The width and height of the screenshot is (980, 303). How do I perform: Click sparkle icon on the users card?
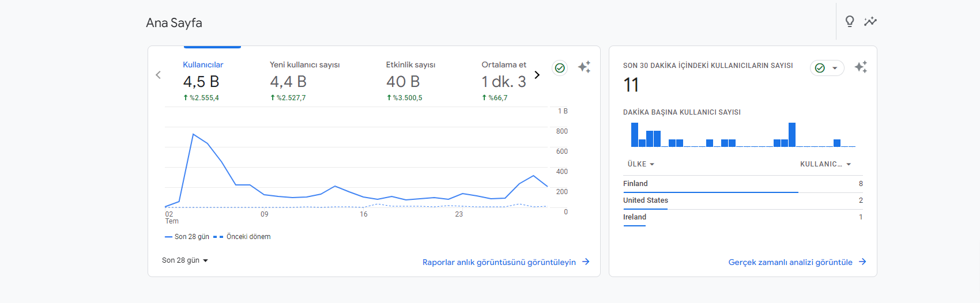click(x=584, y=67)
